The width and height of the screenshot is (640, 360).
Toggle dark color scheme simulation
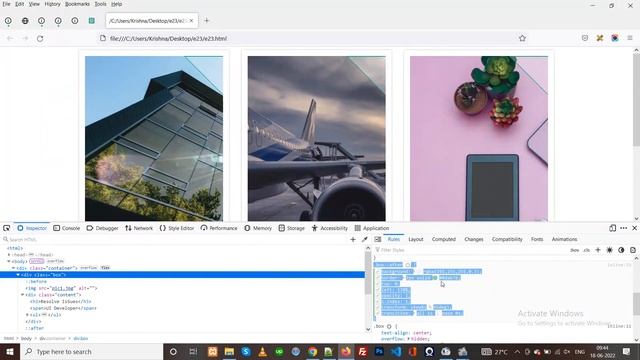tap(621, 250)
